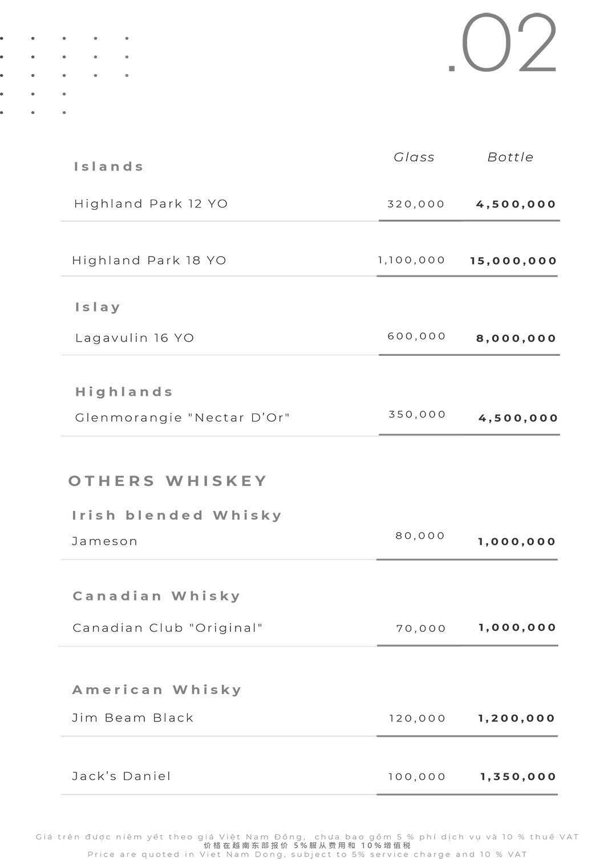Click the Bottle column header
This screenshot has width=616, height=860.
click(510, 157)
